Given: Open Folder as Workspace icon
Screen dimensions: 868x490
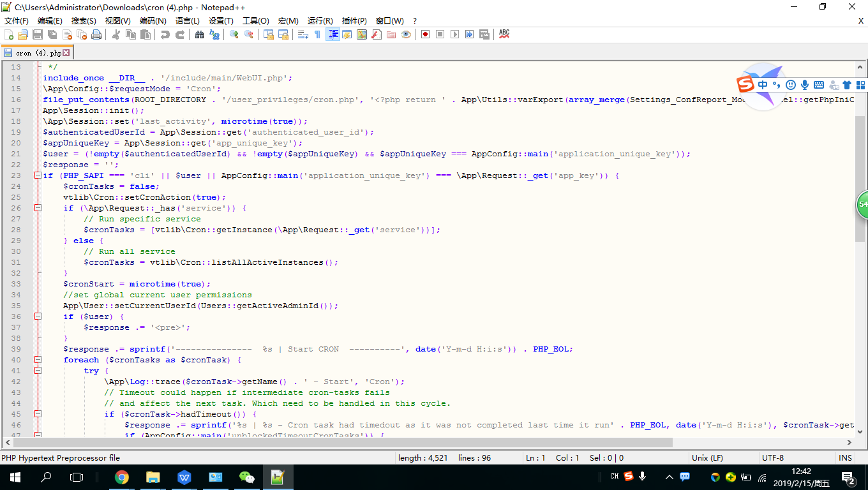Looking at the screenshot, I should click(391, 34).
